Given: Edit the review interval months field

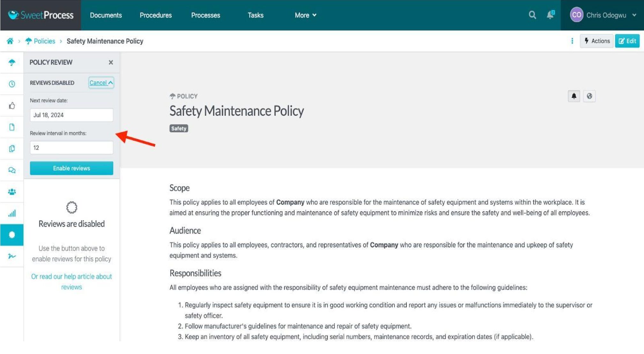Looking at the screenshot, I should tap(71, 147).
